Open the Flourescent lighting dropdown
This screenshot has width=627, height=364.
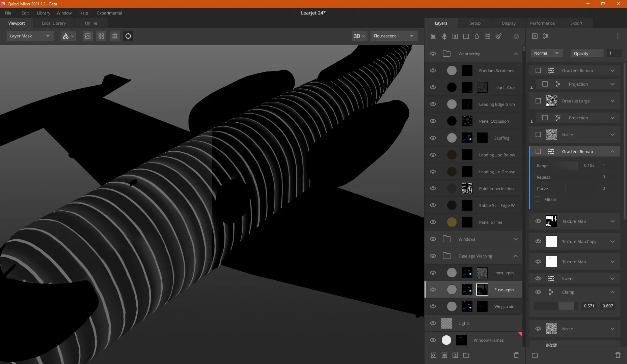(x=394, y=36)
